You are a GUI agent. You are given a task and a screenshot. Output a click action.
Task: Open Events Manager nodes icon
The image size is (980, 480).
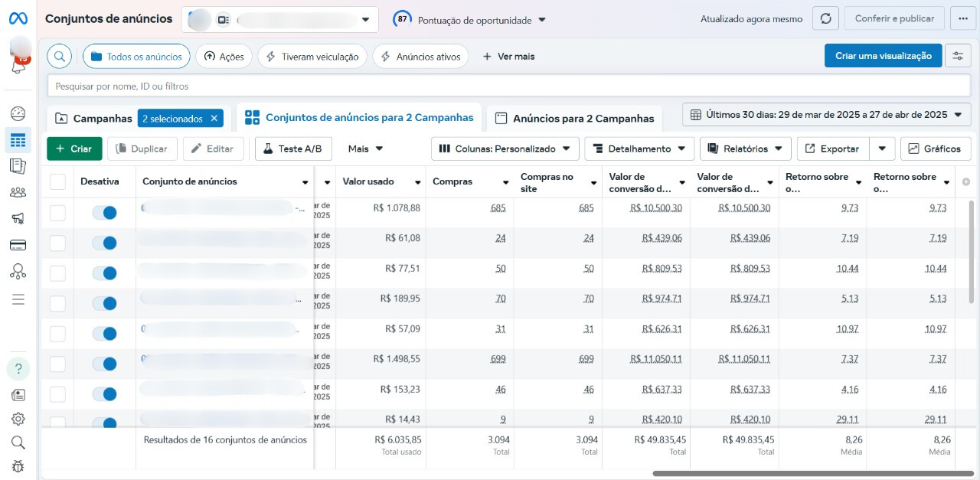pyautogui.click(x=18, y=271)
